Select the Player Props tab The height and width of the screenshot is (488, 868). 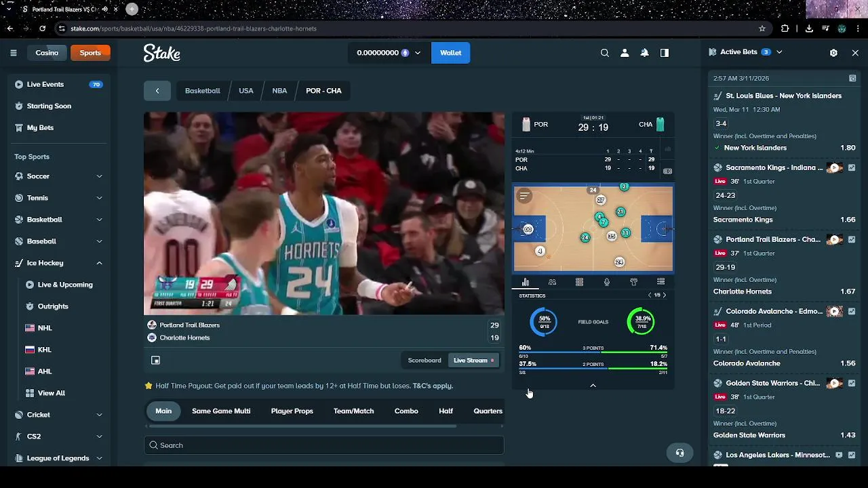[292, 411]
